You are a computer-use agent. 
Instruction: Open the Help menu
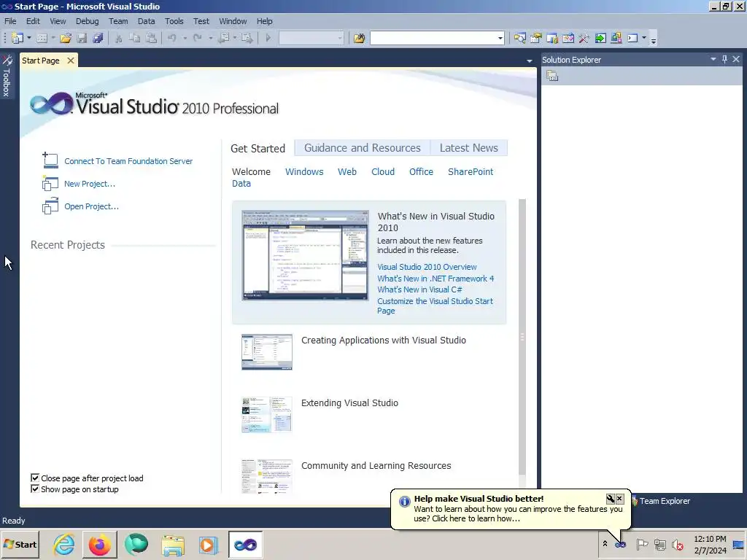(264, 21)
